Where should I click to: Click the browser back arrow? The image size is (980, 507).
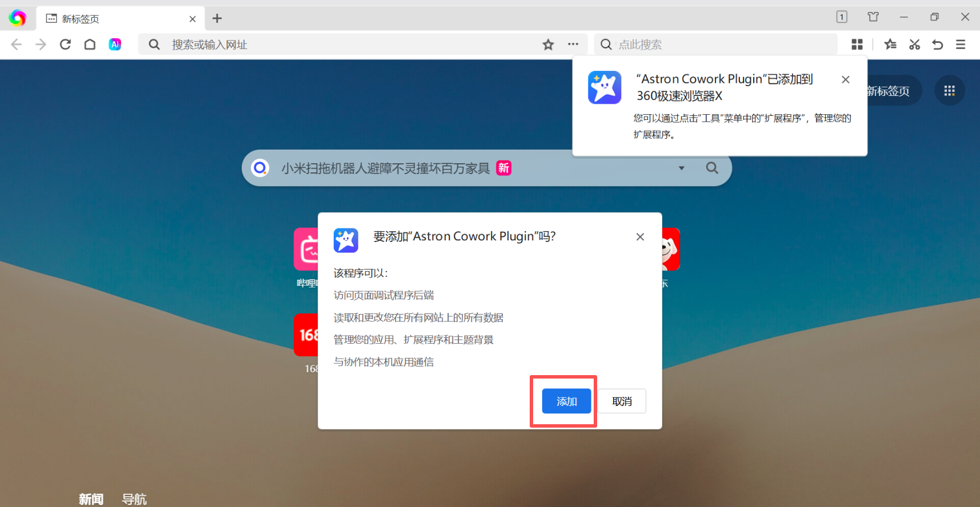click(16, 45)
